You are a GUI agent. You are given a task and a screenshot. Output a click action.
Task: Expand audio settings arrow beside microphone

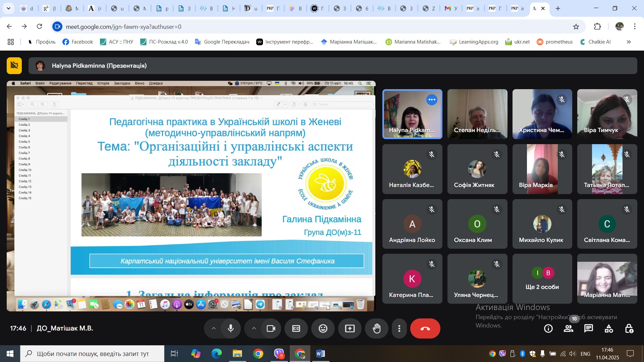(214, 329)
